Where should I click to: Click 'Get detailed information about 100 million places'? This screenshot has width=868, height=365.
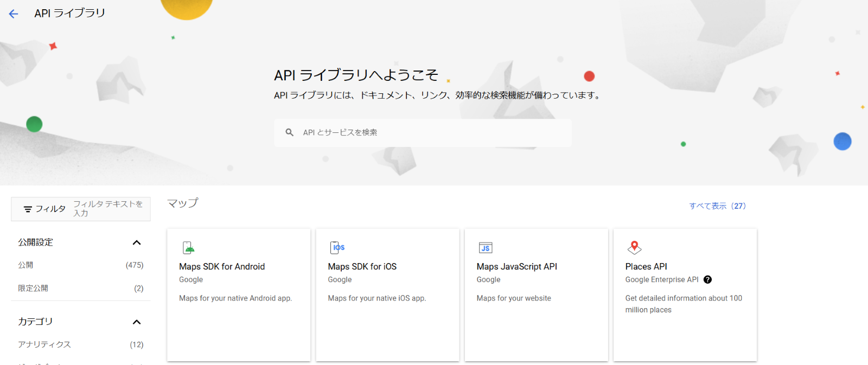coord(684,304)
